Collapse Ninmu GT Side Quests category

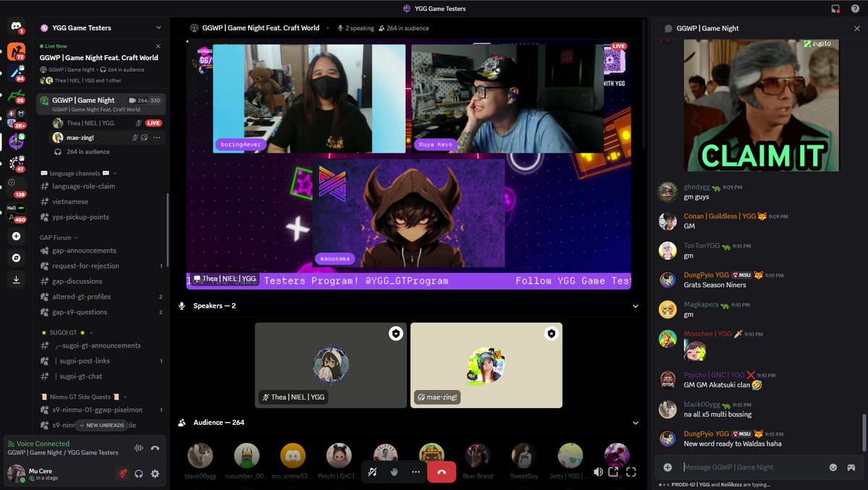tap(126, 397)
